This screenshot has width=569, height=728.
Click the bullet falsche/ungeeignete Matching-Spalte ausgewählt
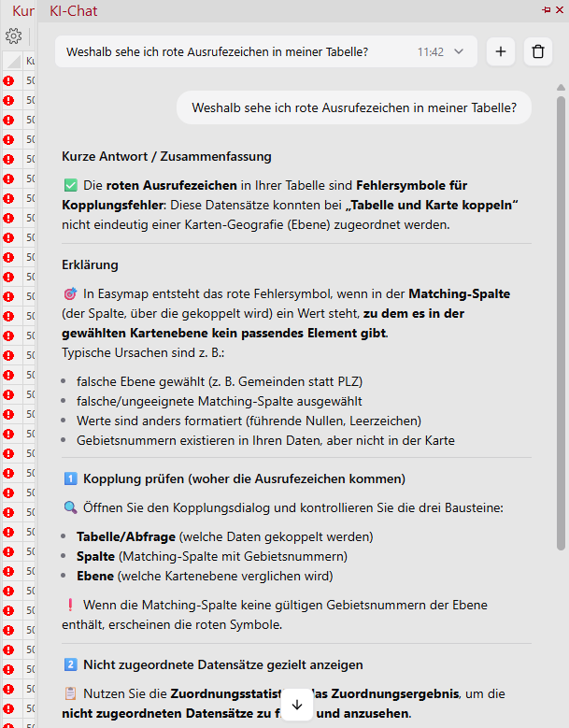[x=220, y=401]
